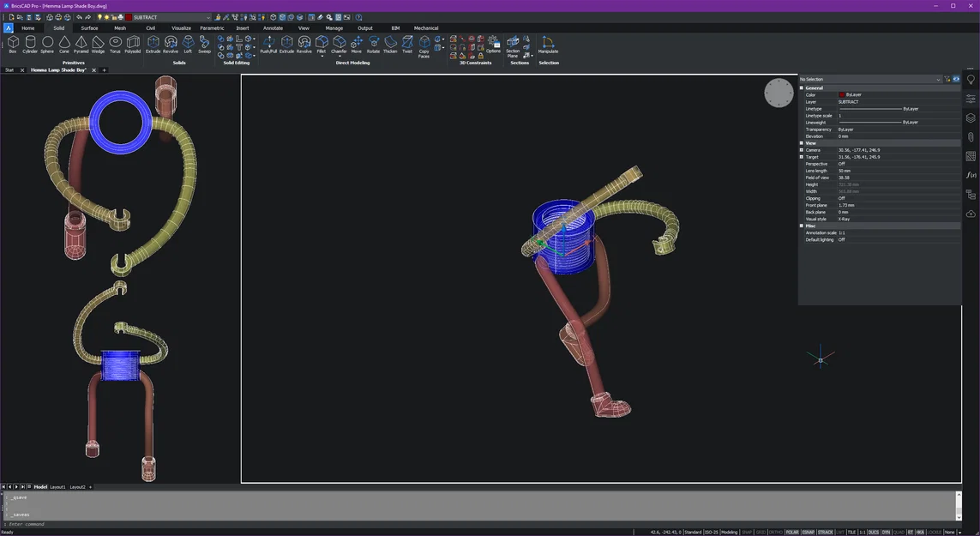Activate the Loft solid tool
Screen dimensions: 980x536
coord(188,44)
